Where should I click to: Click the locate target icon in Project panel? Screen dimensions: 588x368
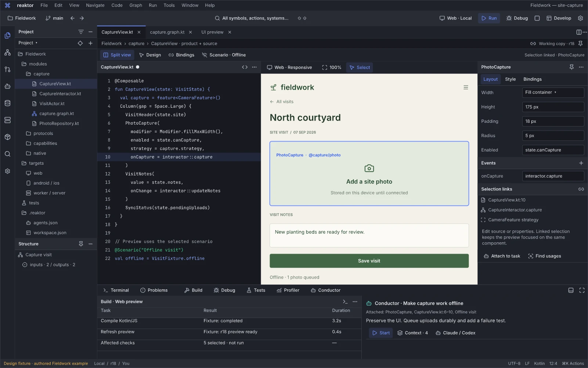point(80,43)
